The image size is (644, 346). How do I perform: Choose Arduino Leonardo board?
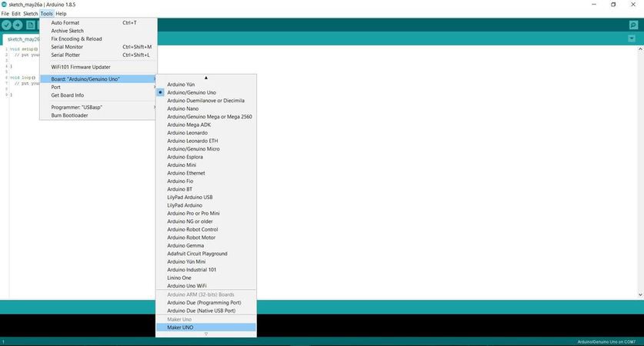click(x=205, y=133)
